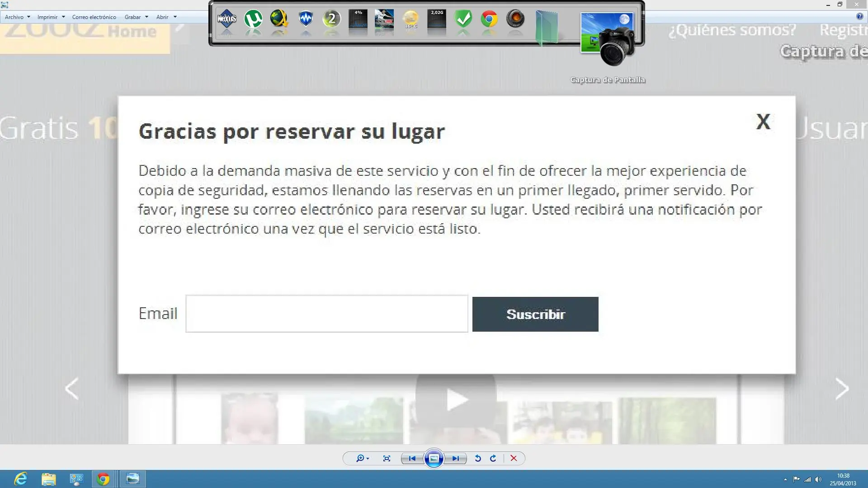Image resolution: width=868 pixels, height=488 pixels.
Task: Start the slideshow
Action: pyautogui.click(x=434, y=458)
